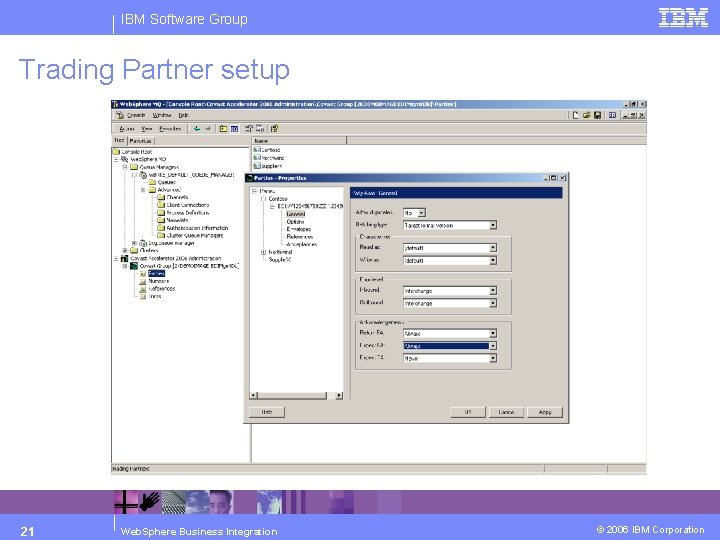The height and width of the screenshot is (540, 720).
Task: Select References under the EDI node
Action: (300, 237)
